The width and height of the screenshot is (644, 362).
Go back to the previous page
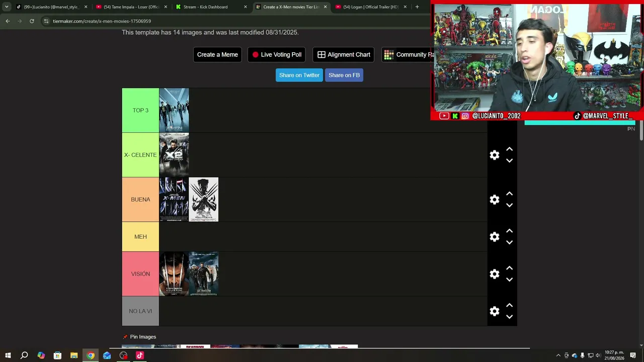tap(8, 21)
